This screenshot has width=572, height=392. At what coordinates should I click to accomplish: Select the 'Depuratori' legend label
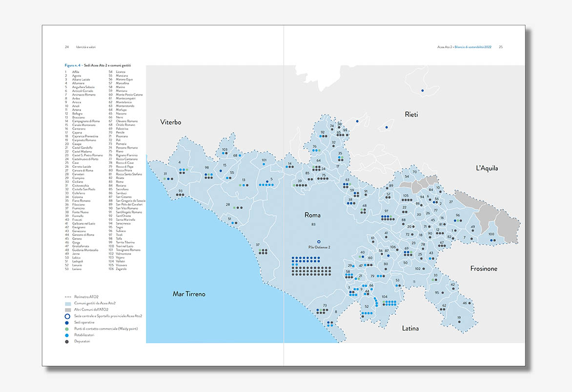(82, 341)
